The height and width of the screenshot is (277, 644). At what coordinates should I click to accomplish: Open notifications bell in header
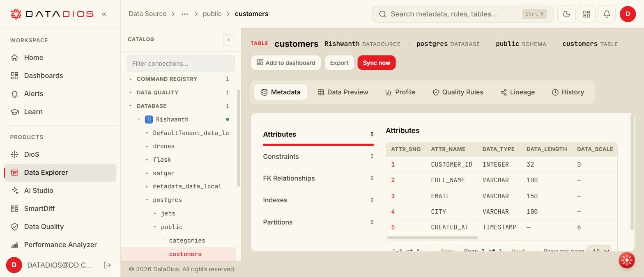tap(607, 14)
